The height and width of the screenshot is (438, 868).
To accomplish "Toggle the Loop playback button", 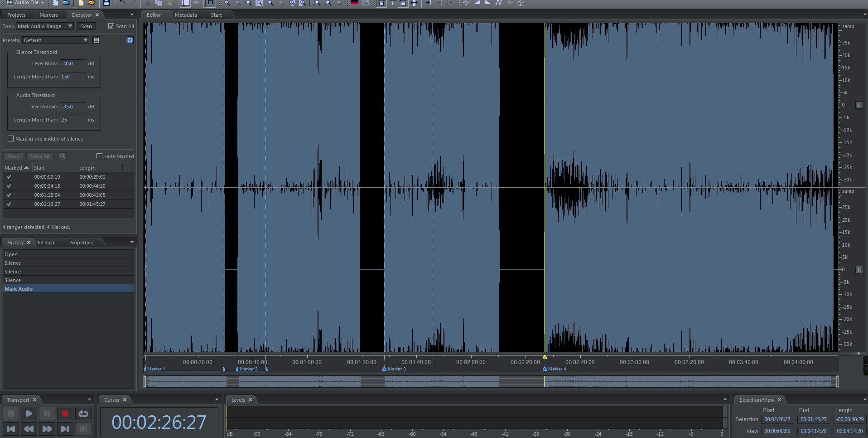I will click(83, 414).
